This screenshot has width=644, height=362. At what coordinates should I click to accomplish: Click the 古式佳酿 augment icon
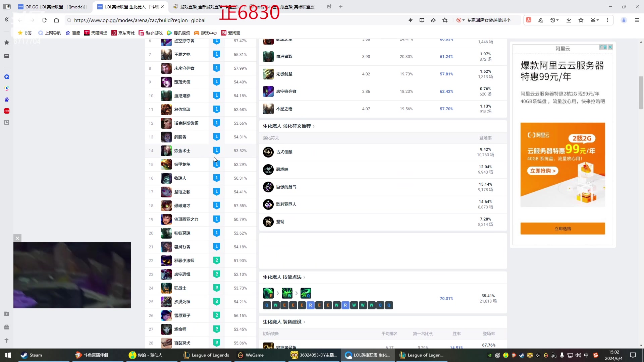tap(268, 152)
